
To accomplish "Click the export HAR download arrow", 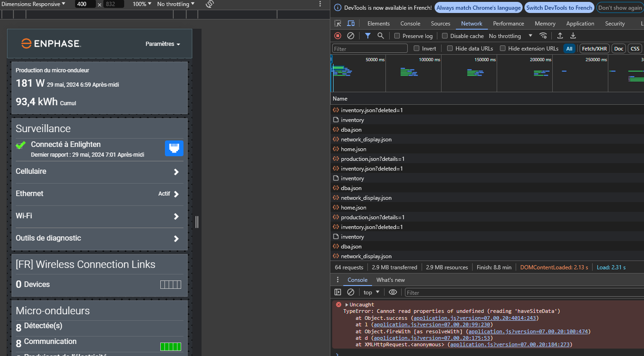I will (x=573, y=36).
